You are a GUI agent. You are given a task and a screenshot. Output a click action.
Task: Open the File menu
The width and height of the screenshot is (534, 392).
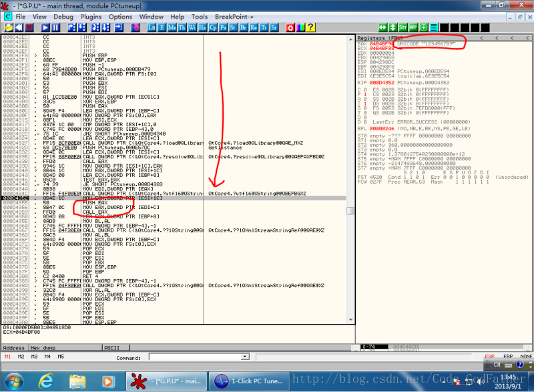click(x=21, y=17)
